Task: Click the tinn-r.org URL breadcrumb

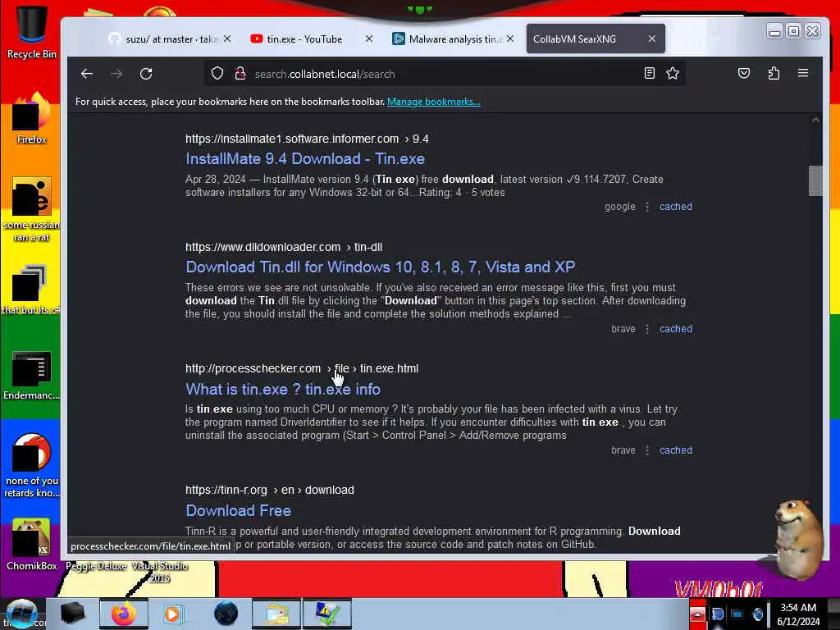Action: pyautogui.click(x=269, y=491)
